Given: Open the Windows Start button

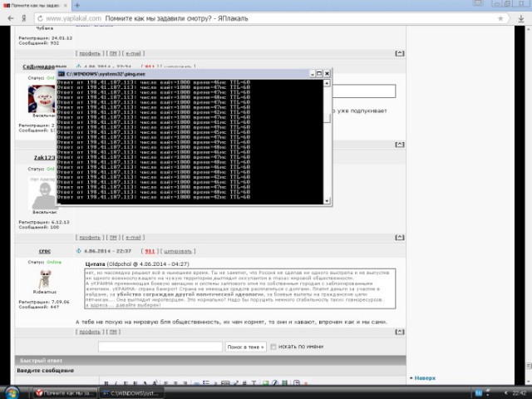Looking at the screenshot, I should pyautogui.click(x=12, y=393).
